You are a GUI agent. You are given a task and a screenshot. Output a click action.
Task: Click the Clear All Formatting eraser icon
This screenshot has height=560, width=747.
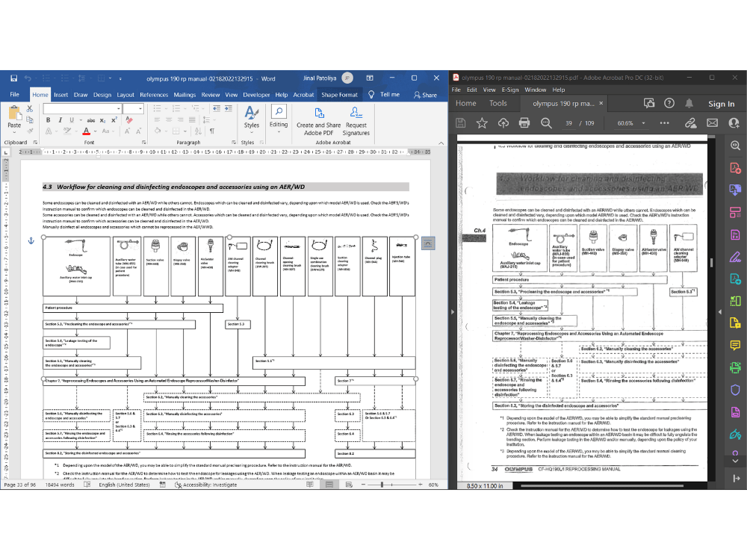[128, 120]
